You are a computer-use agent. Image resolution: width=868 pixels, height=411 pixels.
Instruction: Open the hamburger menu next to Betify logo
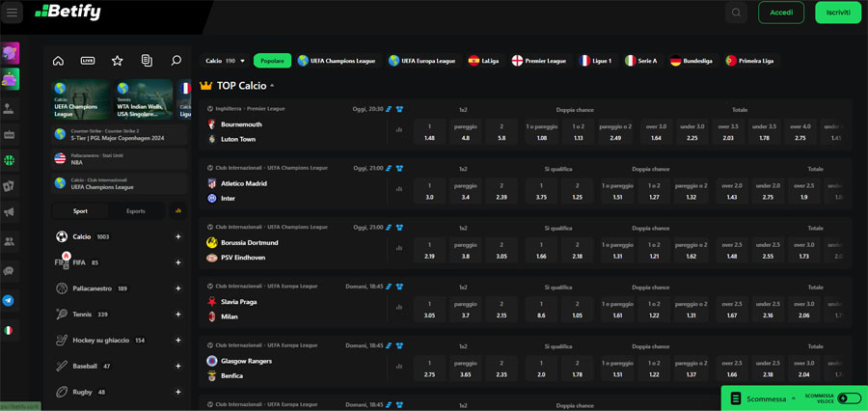12,13
